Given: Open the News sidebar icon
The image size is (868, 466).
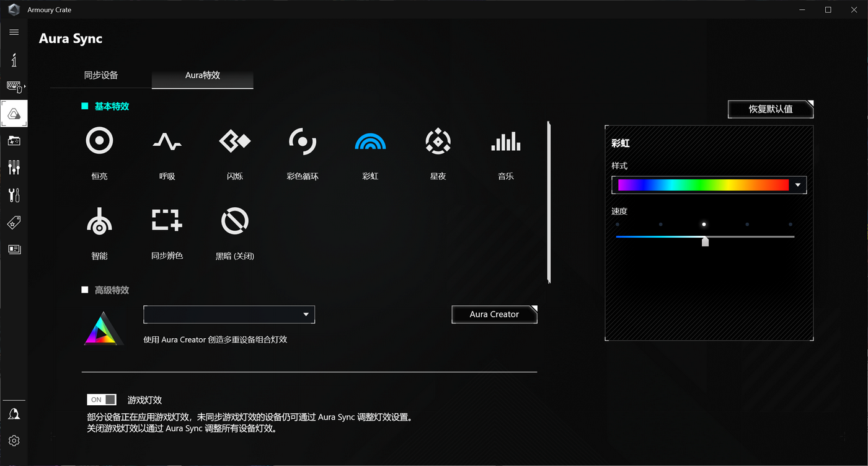Looking at the screenshot, I should 14,249.
